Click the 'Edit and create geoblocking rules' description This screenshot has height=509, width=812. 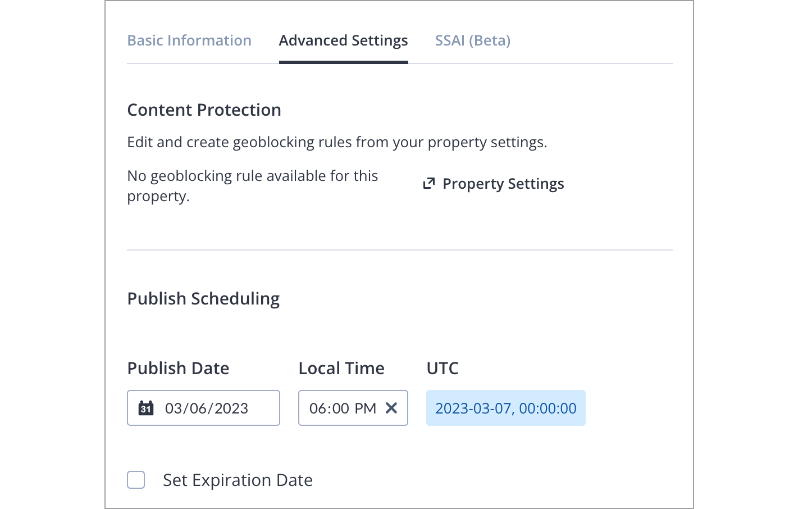337,142
